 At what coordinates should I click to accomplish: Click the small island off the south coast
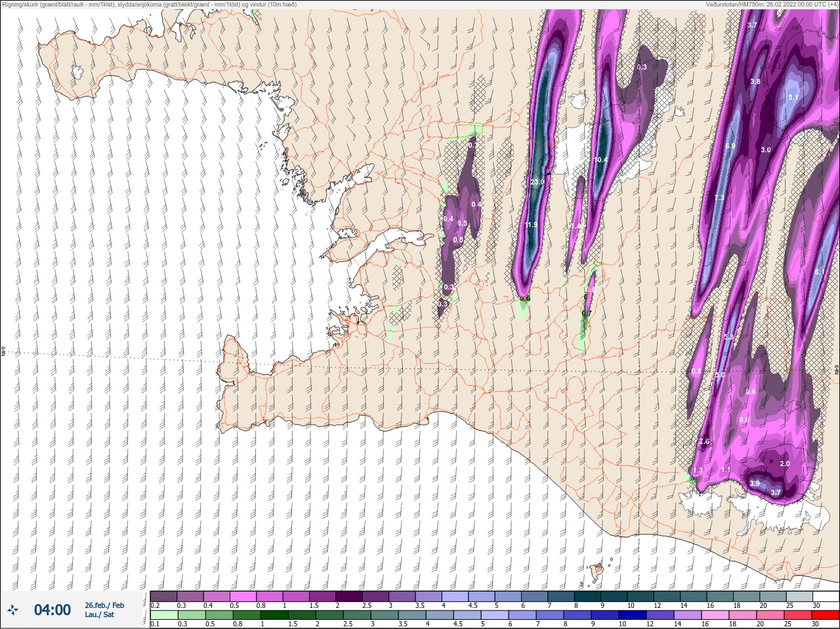coord(597,571)
